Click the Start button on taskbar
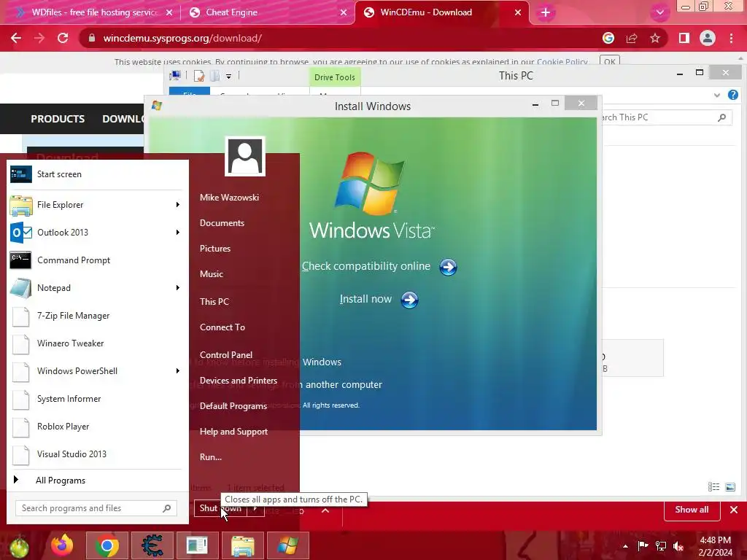 (18, 547)
